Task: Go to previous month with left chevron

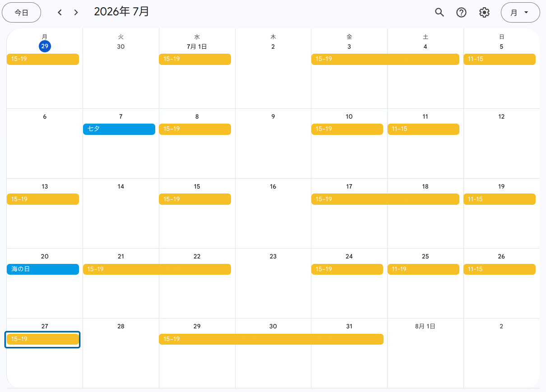Action: coord(60,13)
